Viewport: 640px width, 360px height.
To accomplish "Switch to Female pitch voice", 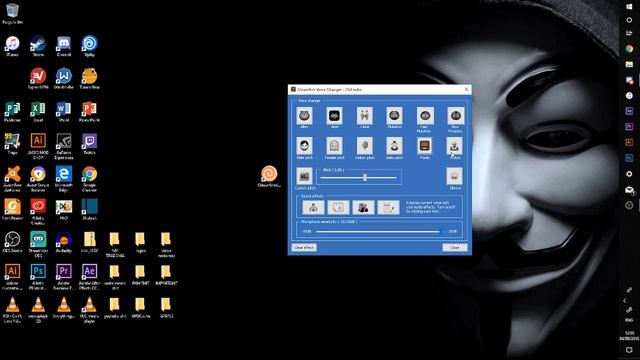I will 334,146.
